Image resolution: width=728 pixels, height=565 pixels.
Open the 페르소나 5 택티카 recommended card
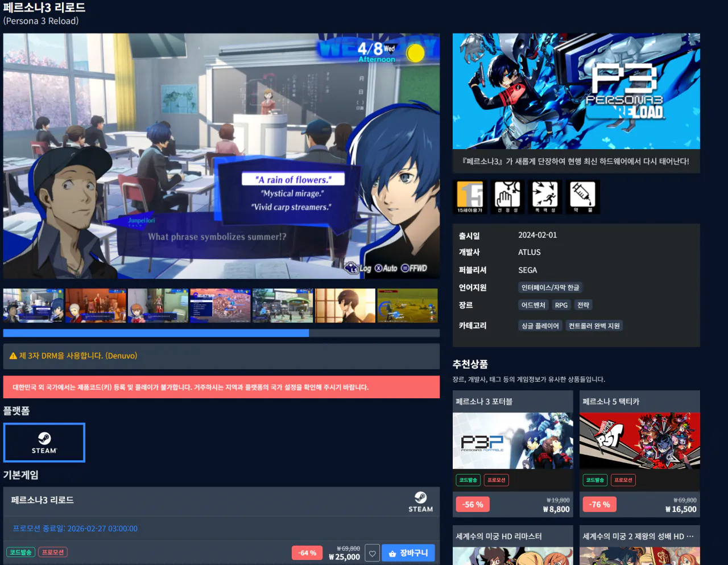point(640,453)
